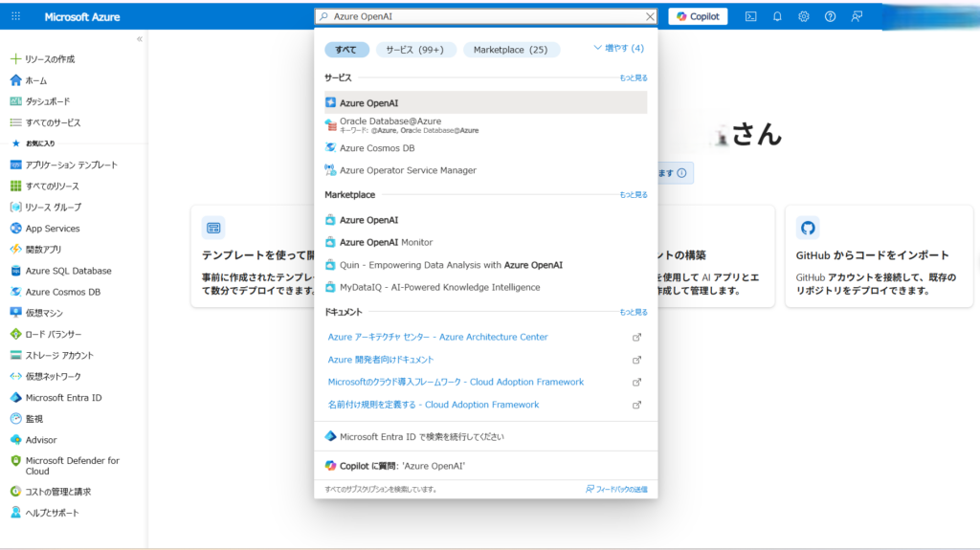The width and height of the screenshot is (980, 550).
Task: Open the portal apps grid menu icon
Action: click(x=15, y=16)
